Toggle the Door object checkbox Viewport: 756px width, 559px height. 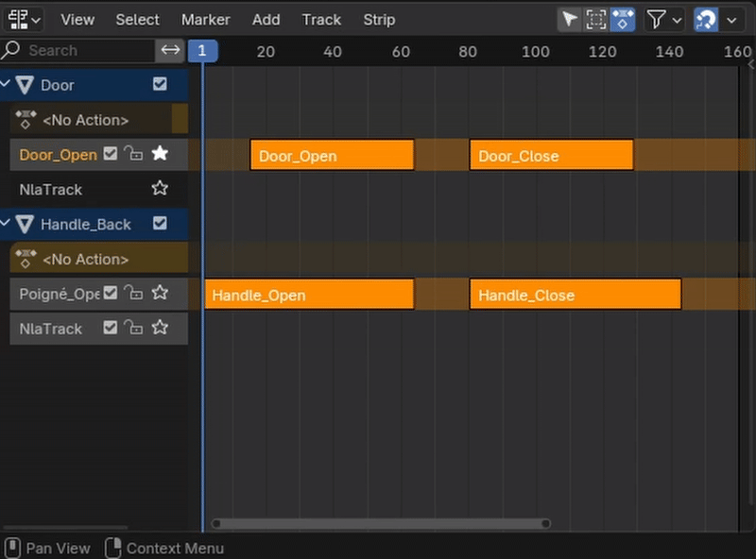(x=160, y=84)
